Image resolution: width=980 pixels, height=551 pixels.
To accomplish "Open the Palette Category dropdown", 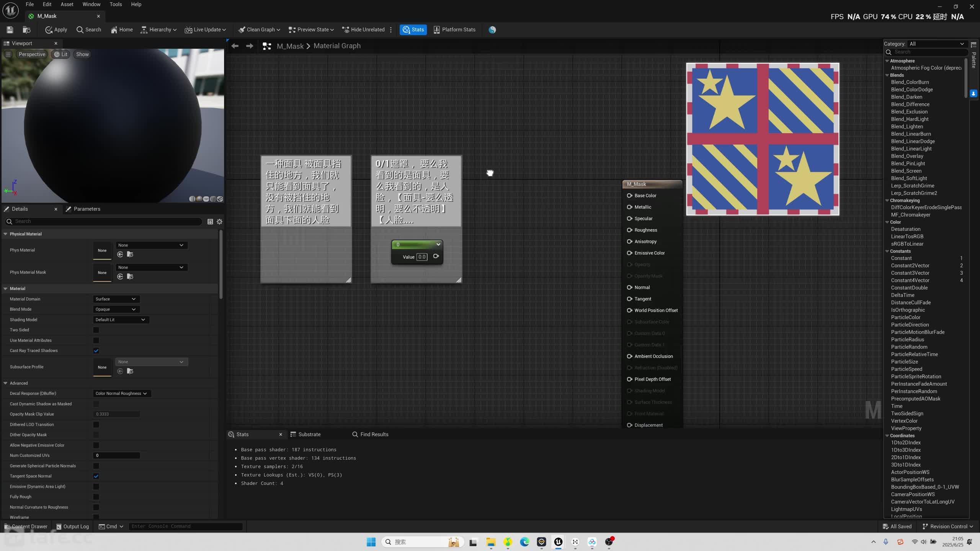I will tap(937, 44).
